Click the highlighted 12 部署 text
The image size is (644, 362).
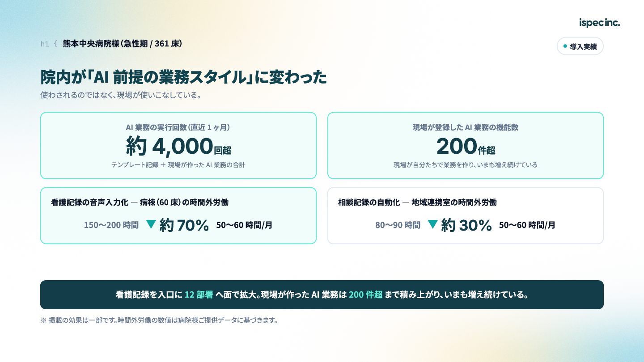pos(199,295)
